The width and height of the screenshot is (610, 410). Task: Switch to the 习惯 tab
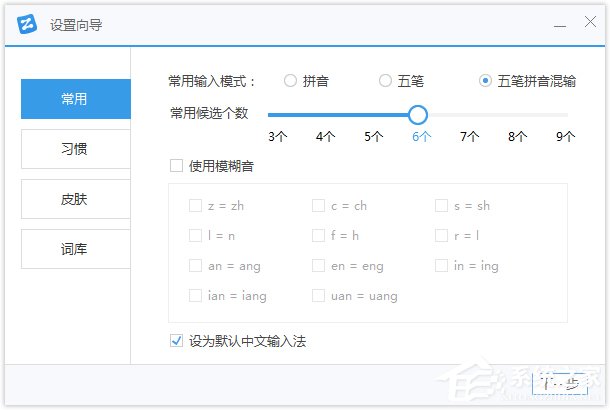(x=75, y=149)
